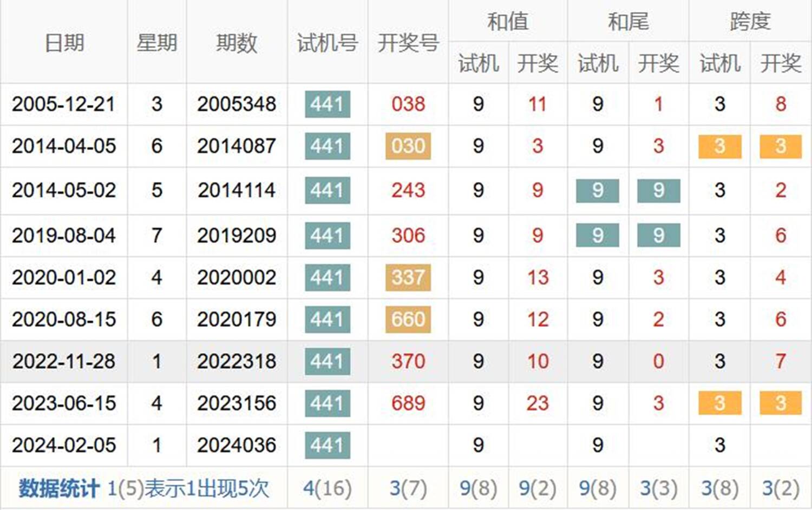The image size is (812, 510).
Task: Click the 开奖号 column header
Action: tap(408, 42)
